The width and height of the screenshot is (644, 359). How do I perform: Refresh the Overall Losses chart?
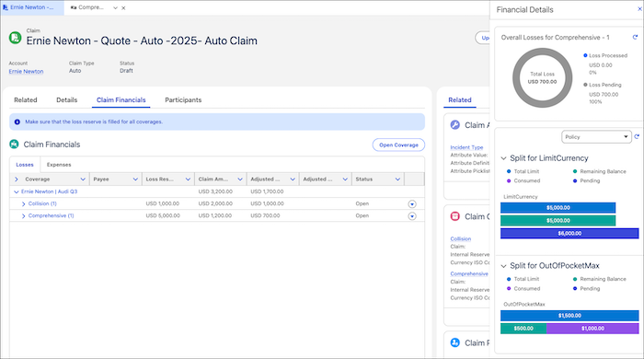click(635, 38)
